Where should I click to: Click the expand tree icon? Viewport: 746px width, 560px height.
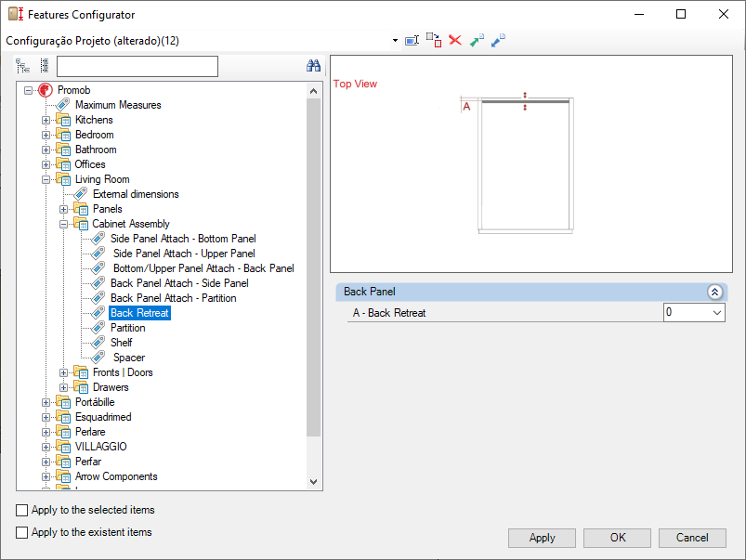23,66
